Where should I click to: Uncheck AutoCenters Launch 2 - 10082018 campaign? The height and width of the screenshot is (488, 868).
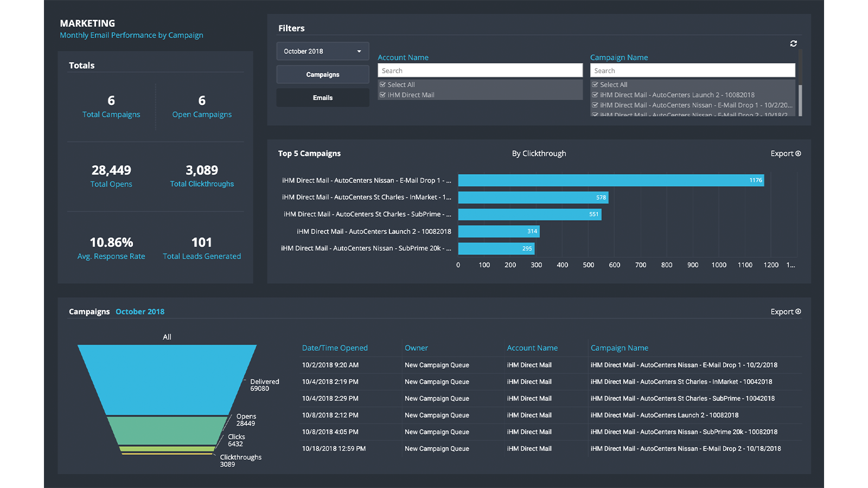coord(595,95)
